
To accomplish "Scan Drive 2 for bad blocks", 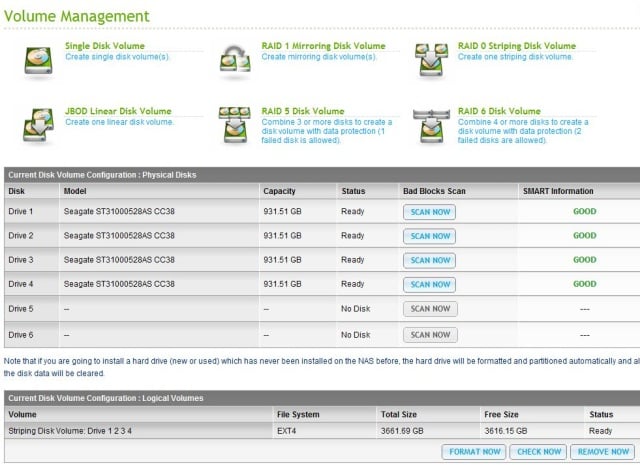I will pyautogui.click(x=429, y=236).
